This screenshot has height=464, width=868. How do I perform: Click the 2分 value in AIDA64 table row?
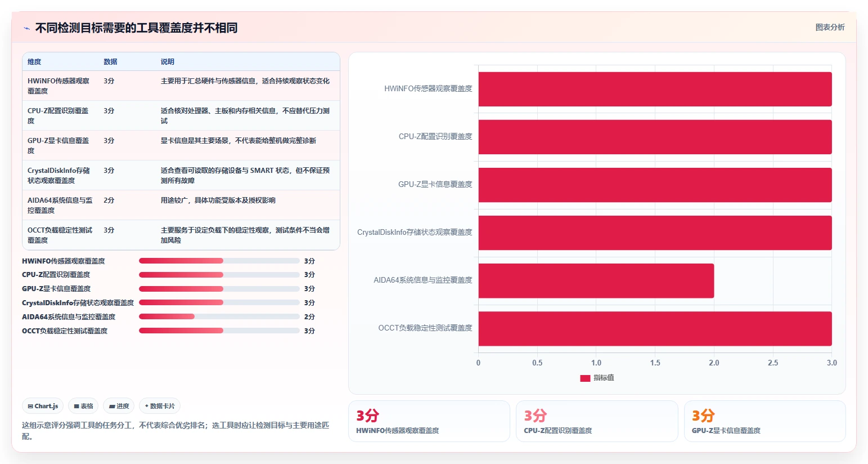(109, 200)
